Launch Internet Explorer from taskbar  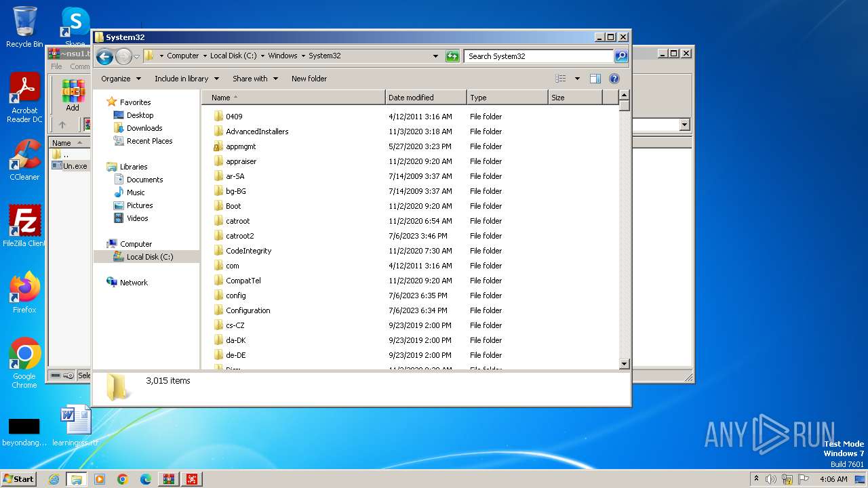[x=54, y=479]
